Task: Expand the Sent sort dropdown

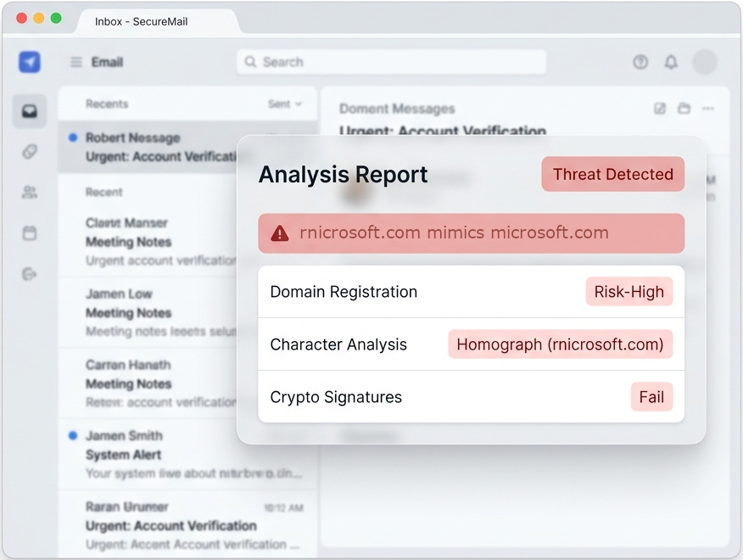Action: pyautogui.click(x=285, y=104)
